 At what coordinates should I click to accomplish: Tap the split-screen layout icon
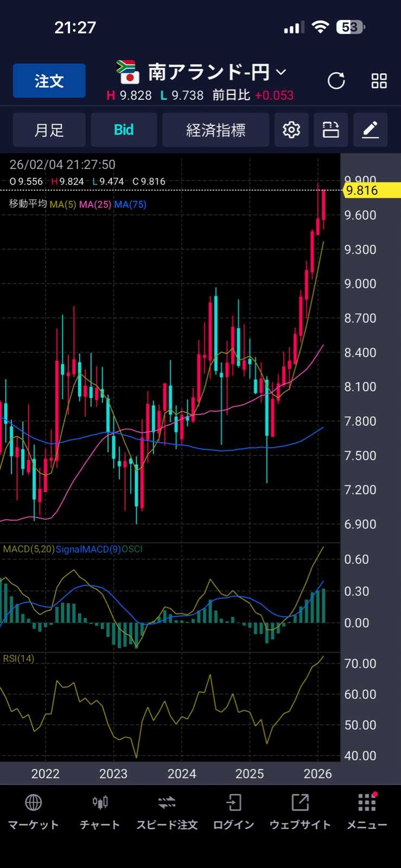pyautogui.click(x=330, y=130)
